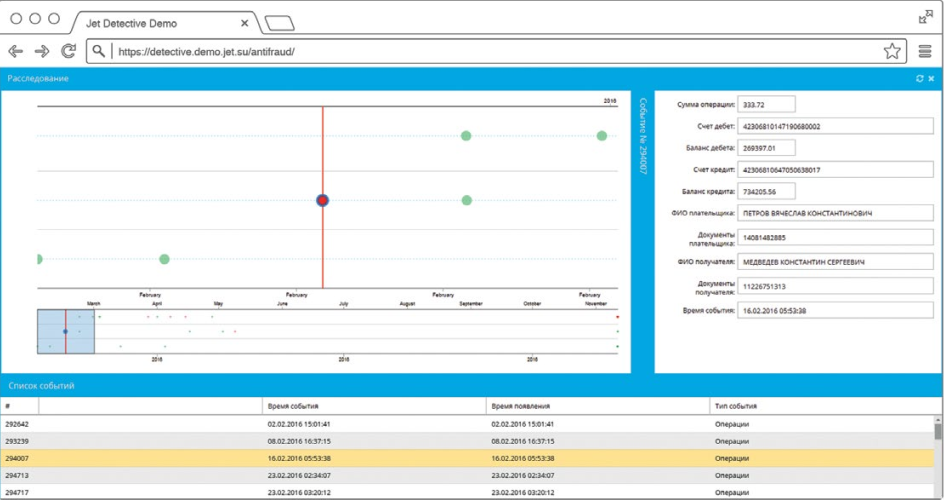Select the red highlighted event marker
Viewport: 944px width, 500px height.
(x=323, y=200)
